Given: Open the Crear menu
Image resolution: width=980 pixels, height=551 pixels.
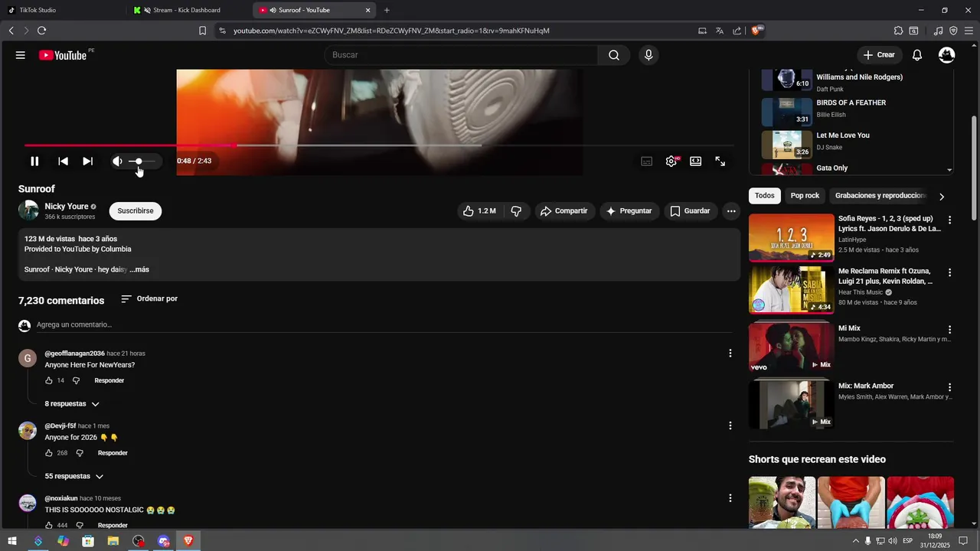Looking at the screenshot, I should pos(879,55).
